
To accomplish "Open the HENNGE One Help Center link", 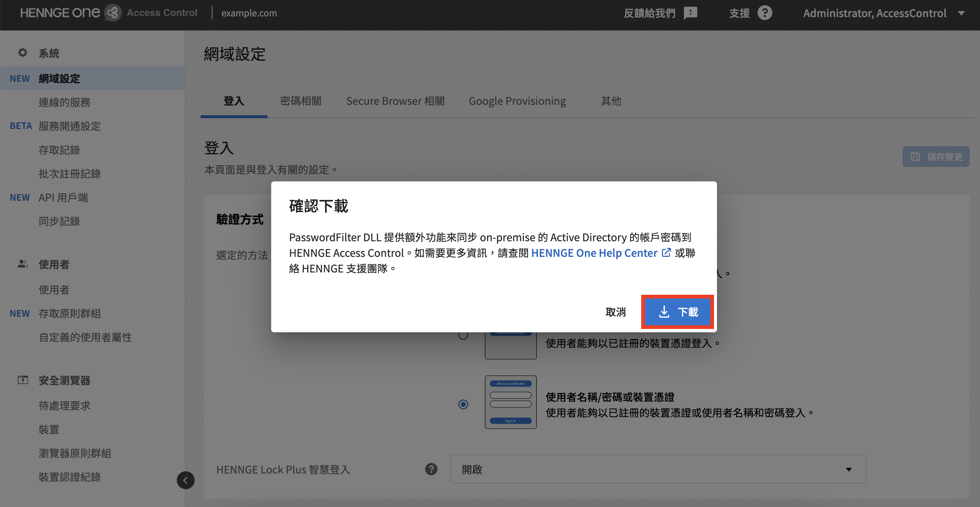I will coord(594,252).
